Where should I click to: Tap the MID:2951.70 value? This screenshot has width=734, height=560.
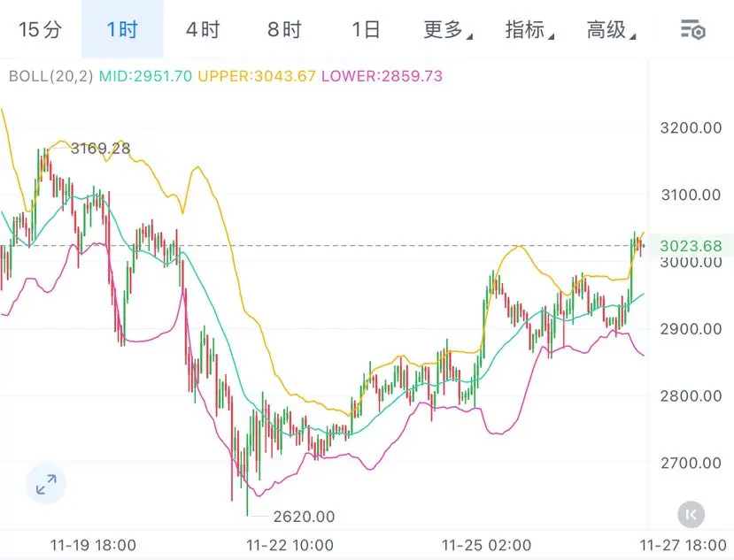pyautogui.click(x=145, y=76)
